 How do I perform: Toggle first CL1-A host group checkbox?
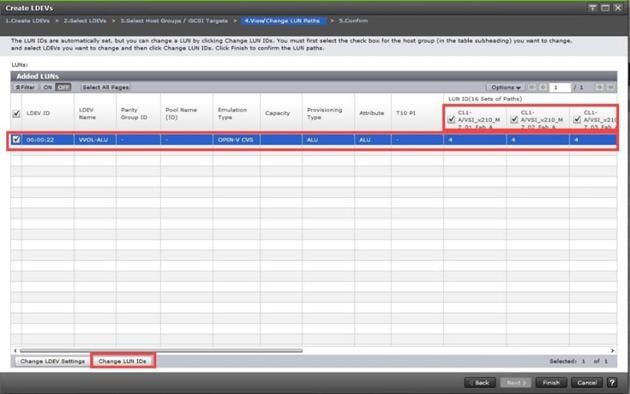click(451, 119)
